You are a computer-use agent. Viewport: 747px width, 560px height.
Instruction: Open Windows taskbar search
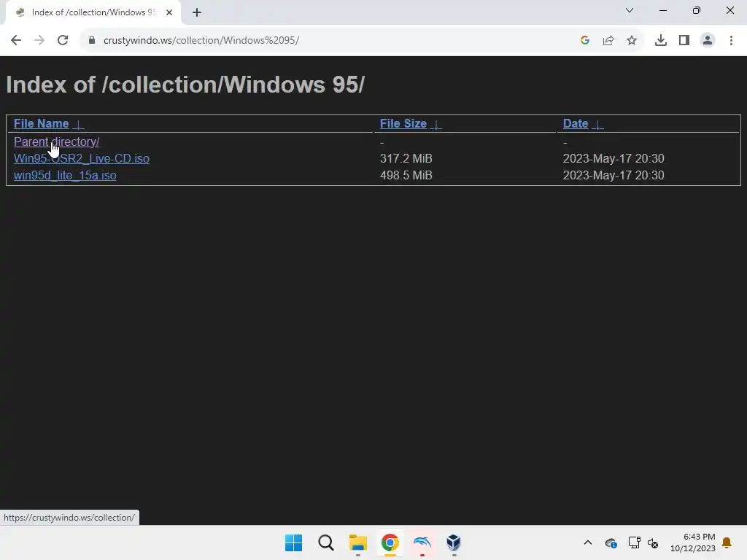(x=326, y=542)
